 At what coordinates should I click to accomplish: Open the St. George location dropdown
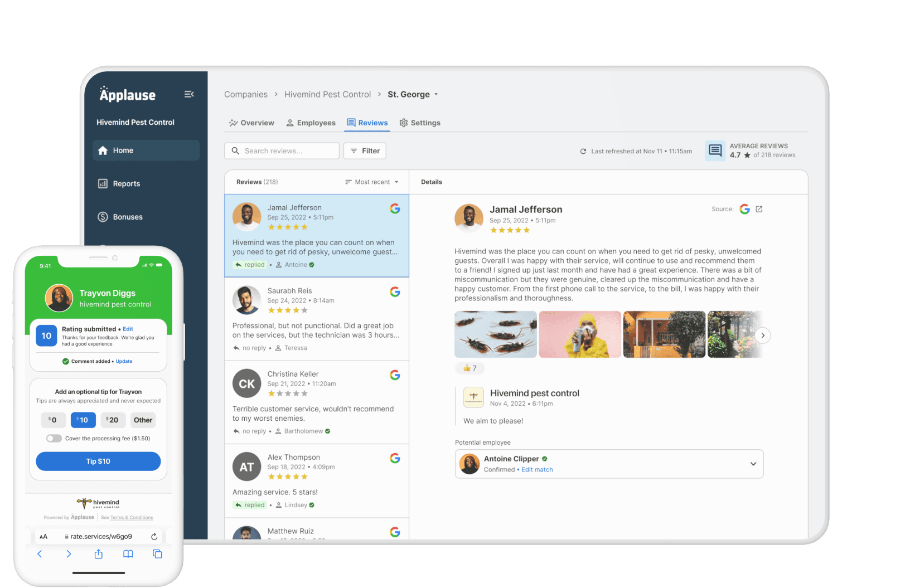pos(413,94)
